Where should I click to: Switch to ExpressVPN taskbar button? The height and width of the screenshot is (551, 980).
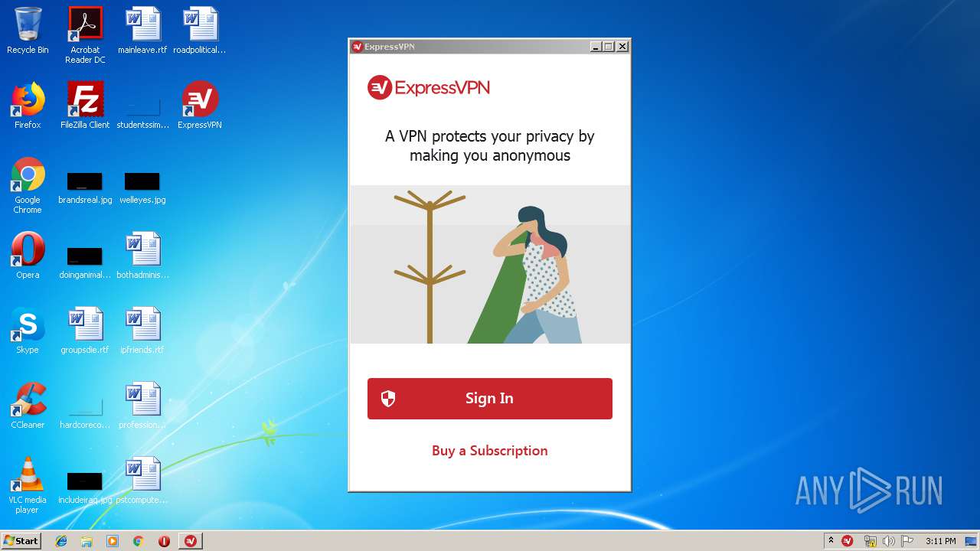(x=191, y=541)
